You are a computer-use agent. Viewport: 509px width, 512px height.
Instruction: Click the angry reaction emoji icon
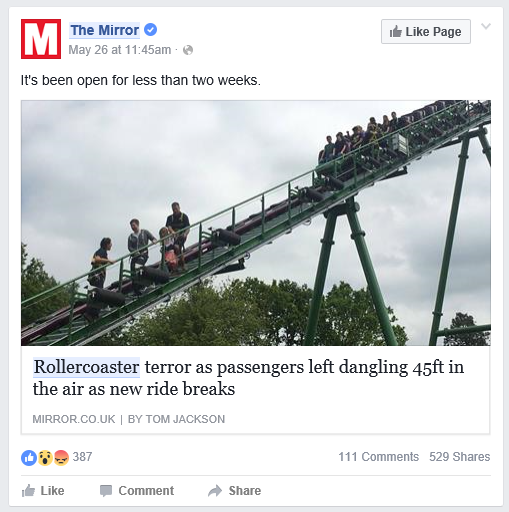tap(61, 458)
